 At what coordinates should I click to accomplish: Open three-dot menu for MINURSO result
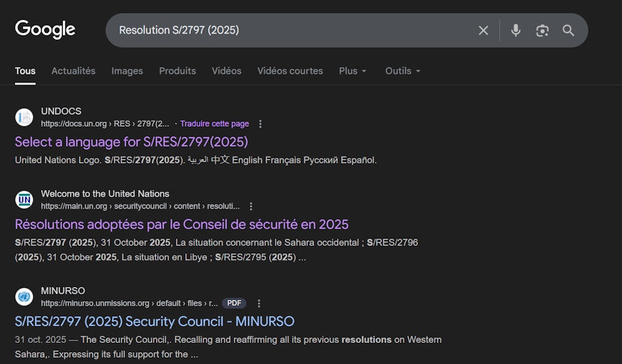259,303
